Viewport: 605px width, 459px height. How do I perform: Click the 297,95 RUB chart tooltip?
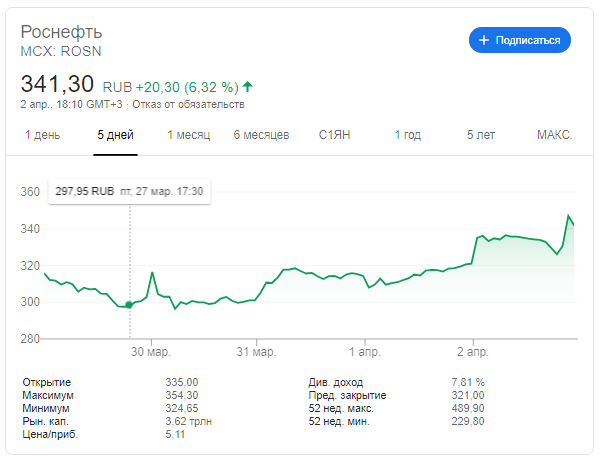click(x=129, y=191)
